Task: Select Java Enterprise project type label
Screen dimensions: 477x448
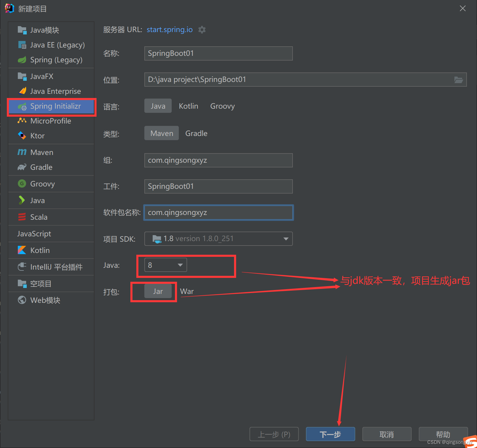Action: pyautogui.click(x=56, y=91)
